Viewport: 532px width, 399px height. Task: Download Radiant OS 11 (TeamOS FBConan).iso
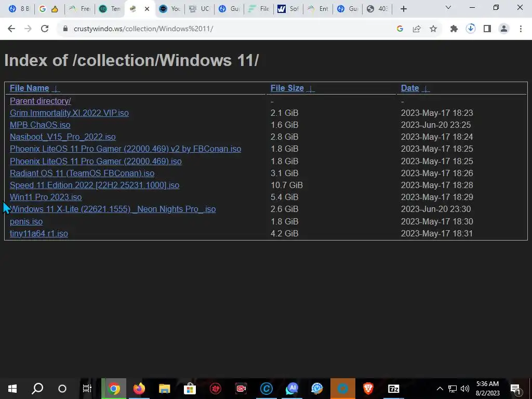click(x=82, y=173)
